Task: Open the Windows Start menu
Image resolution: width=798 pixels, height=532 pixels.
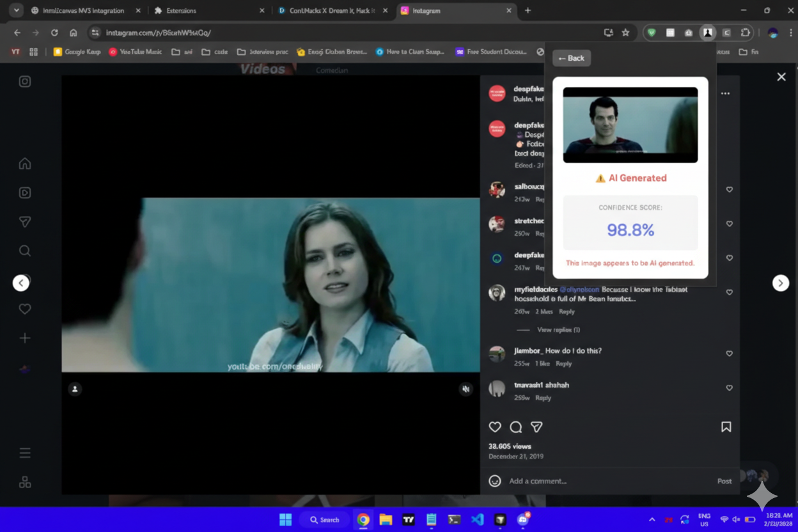Action: (x=286, y=519)
